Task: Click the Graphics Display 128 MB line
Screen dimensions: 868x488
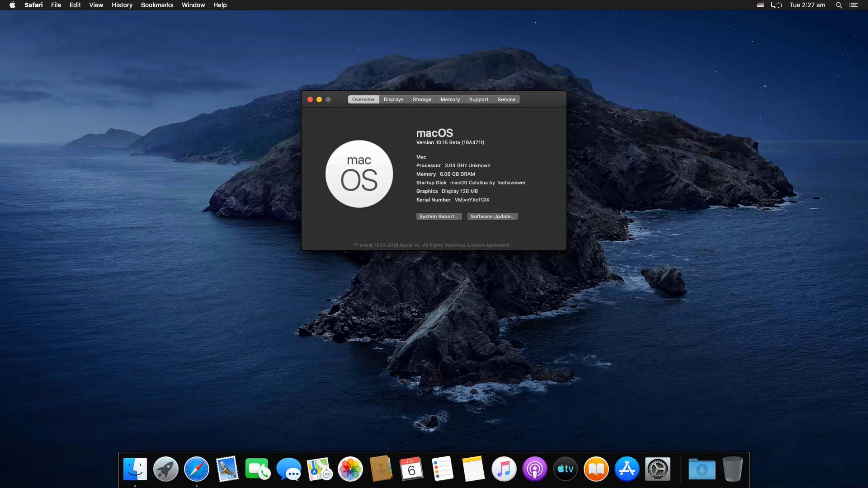Action: (447, 191)
